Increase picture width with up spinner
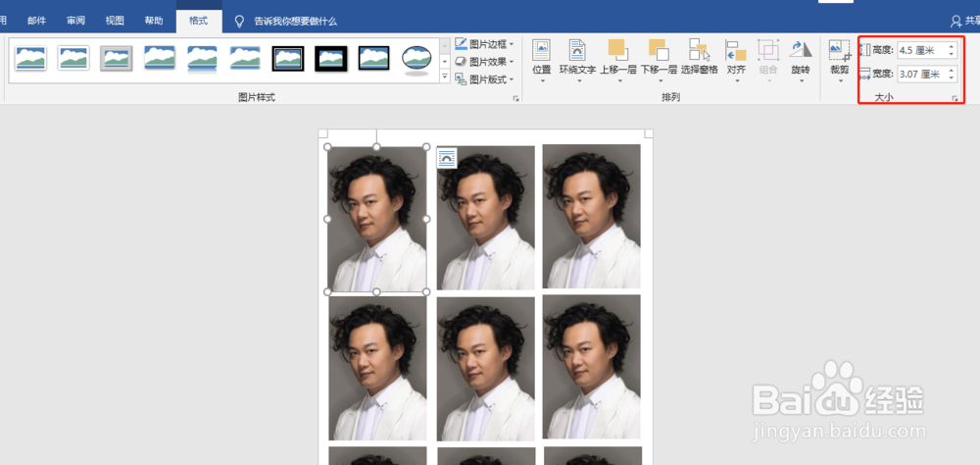Image resolution: width=980 pixels, height=465 pixels. pos(952,70)
